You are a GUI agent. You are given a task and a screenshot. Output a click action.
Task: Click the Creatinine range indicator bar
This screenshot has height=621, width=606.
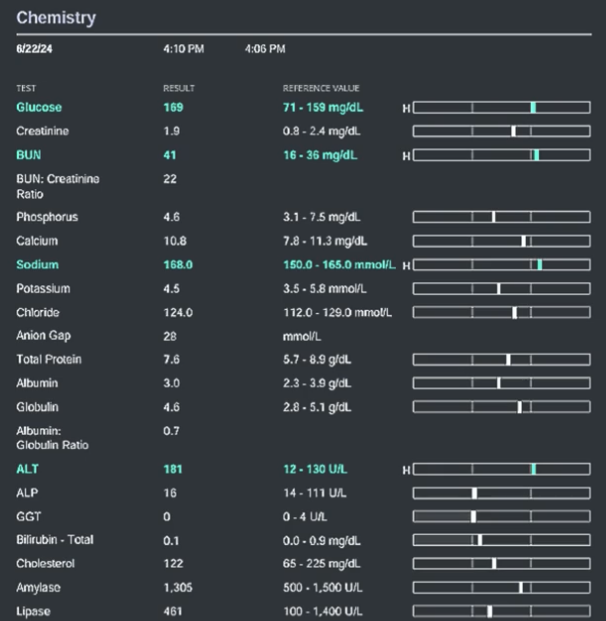pyautogui.click(x=501, y=131)
